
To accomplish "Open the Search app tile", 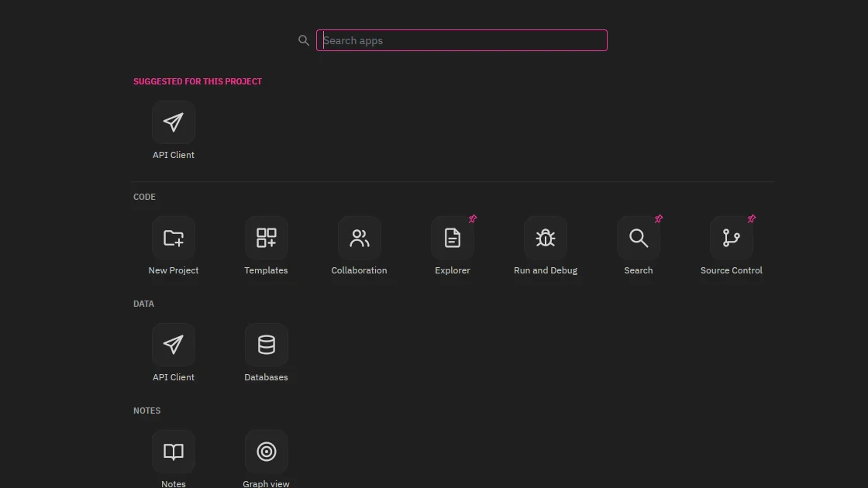I will (639, 238).
